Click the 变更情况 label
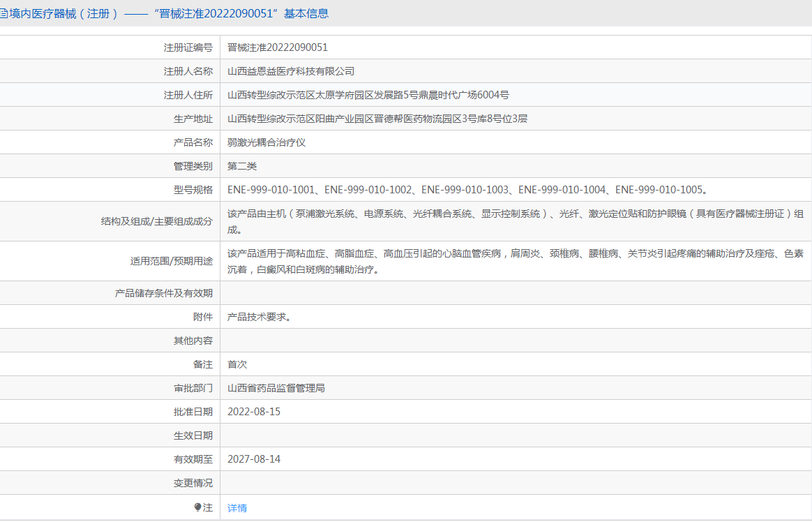 click(x=193, y=483)
